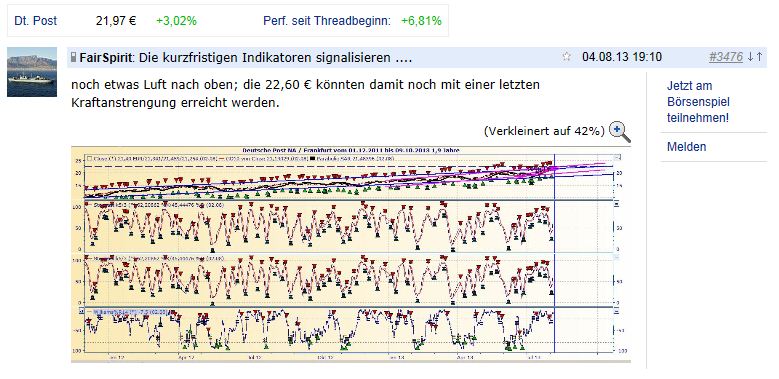The height and width of the screenshot is (379, 779).
Task: Jump to the previous post with the up arrow
Action: pyautogui.click(x=759, y=57)
